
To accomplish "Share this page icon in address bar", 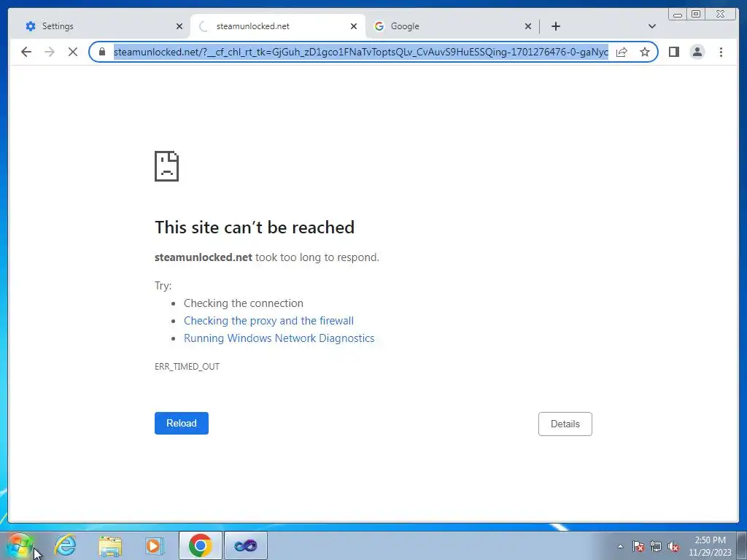I will tap(622, 52).
